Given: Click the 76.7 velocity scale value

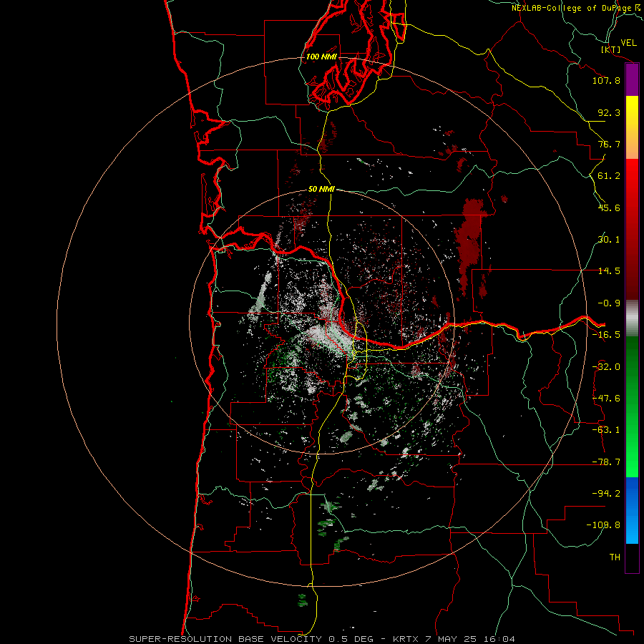Looking at the screenshot, I should pyautogui.click(x=609, y=144).
